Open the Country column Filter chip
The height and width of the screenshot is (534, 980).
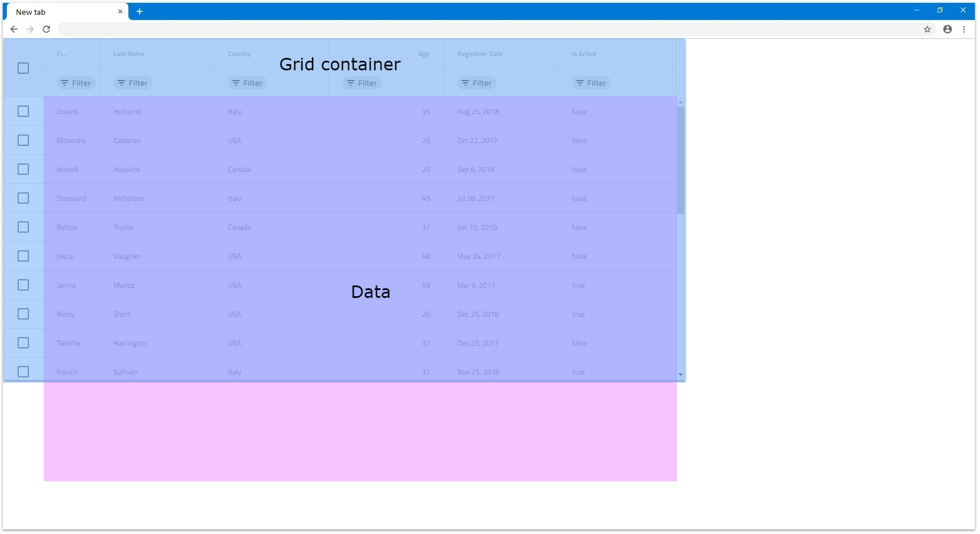pyautogui.click(x=247, y=83)
